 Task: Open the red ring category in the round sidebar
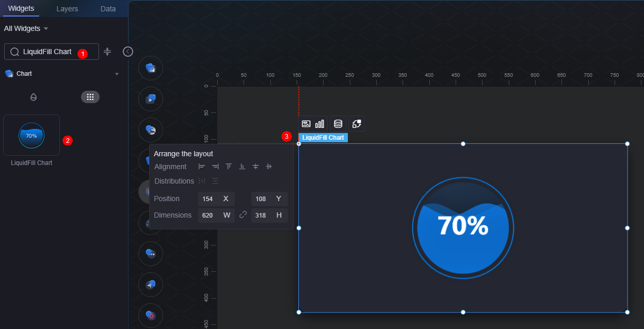pos(151,316)
